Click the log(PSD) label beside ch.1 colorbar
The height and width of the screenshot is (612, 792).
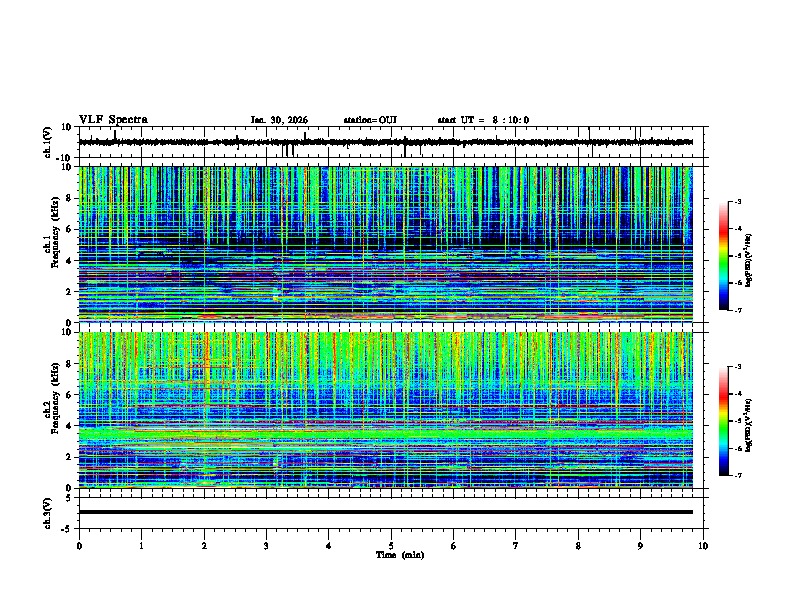click(749, 260)
